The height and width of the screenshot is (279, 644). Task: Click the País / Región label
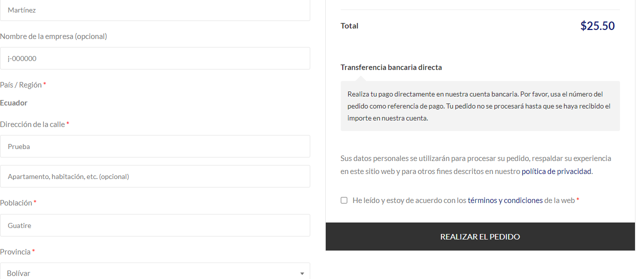[x=21, y=85]
